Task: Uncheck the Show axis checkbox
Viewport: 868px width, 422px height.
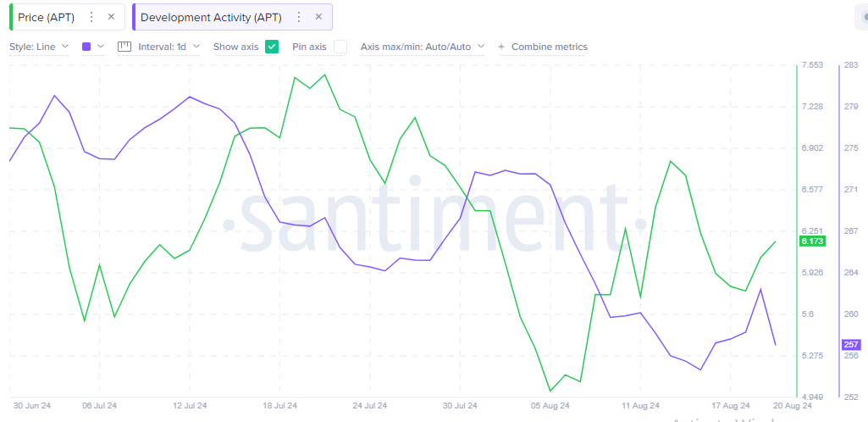Action: pos(271,47)
